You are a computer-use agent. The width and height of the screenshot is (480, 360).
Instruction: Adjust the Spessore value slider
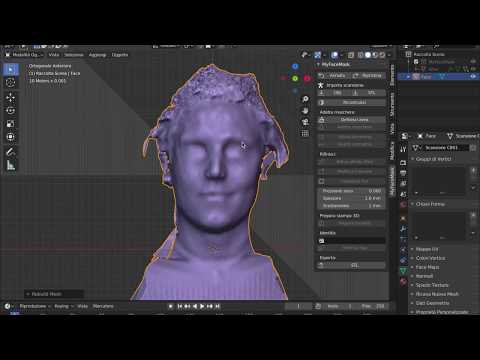point(352,198)
